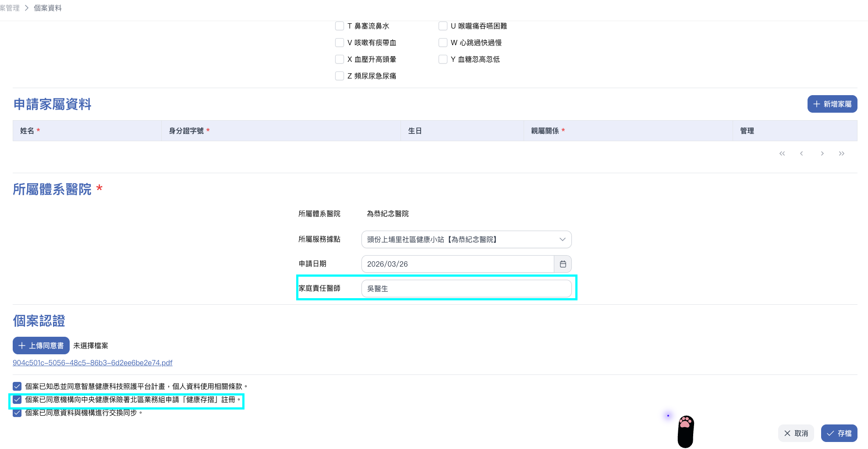Click the 申請日期 date input field
868x449 pixels.
tap(457, 264)
